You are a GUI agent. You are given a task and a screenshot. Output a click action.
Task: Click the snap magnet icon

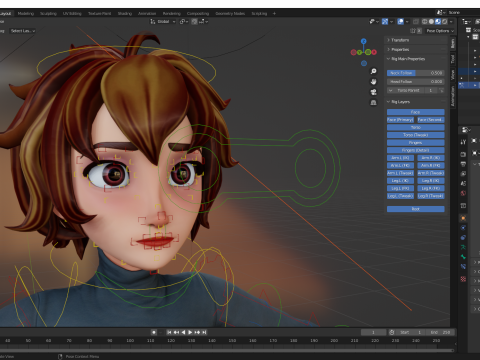pyautogui.click(x=194, y=21)
